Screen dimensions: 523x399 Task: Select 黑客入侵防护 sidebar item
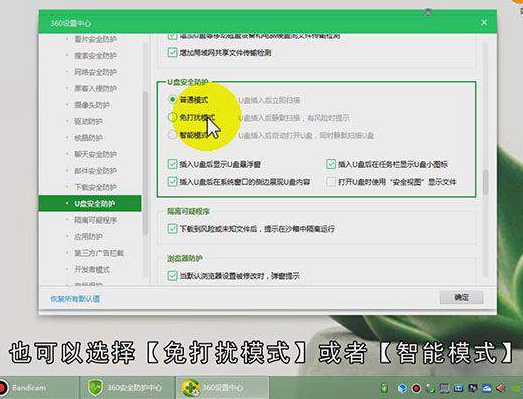(95, 88)
